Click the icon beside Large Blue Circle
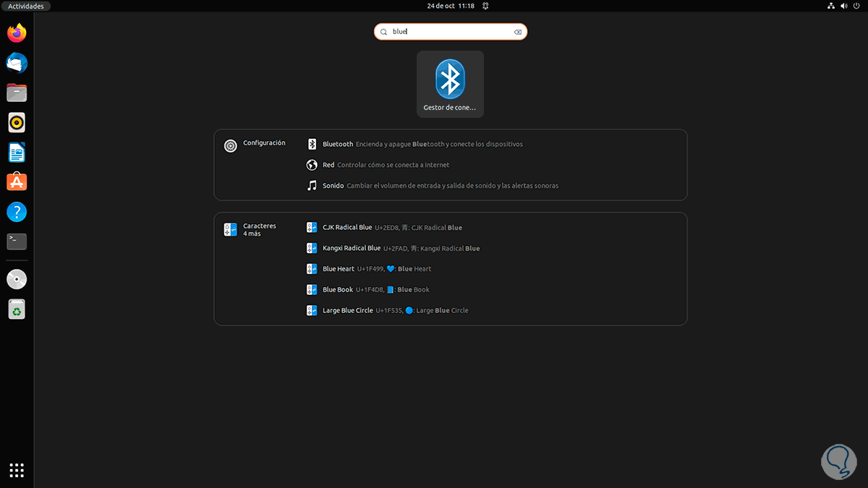This screenshot has width=868, height=488. tap(312, 310)
